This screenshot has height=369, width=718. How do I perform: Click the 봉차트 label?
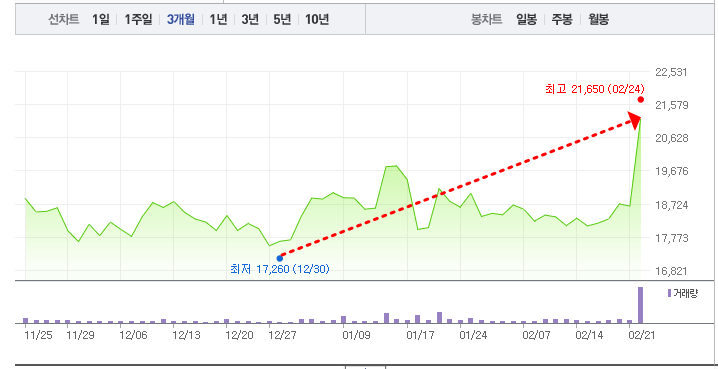(487, 20)
